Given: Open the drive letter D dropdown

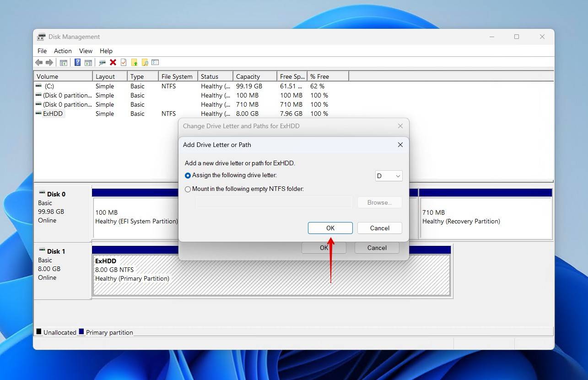Looking at the screenshot, I should (x=388, y=176).
